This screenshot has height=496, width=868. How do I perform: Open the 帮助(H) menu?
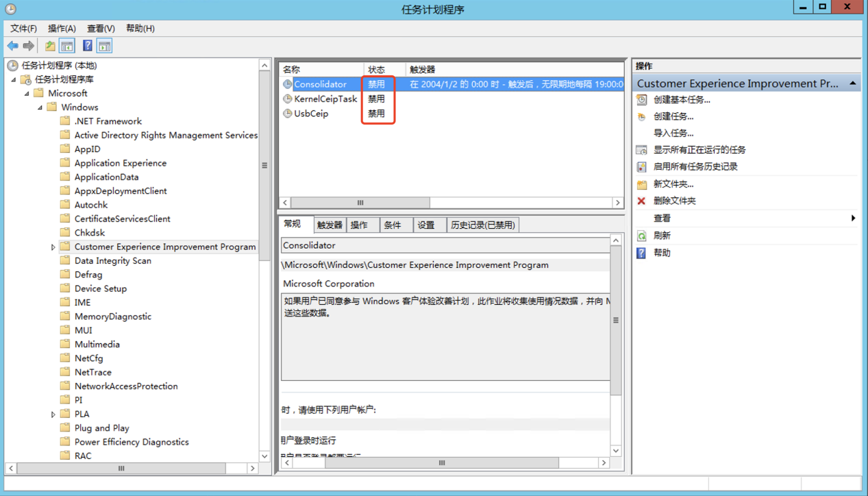[140, 28]
